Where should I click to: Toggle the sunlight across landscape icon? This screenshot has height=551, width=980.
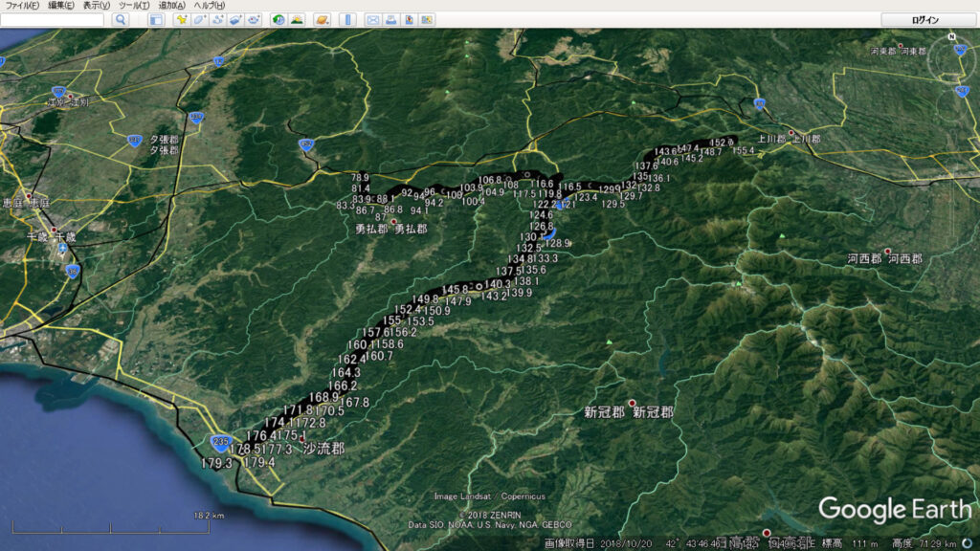298,19
